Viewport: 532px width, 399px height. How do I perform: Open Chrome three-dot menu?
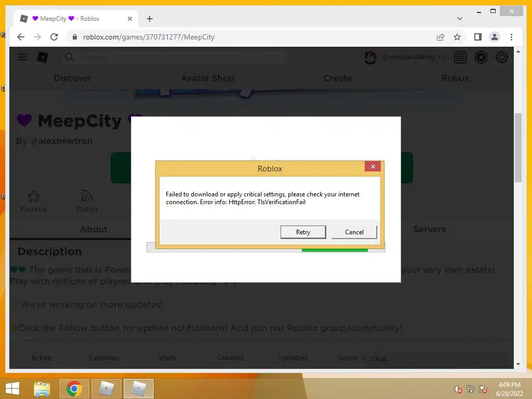pyautogui.click(x=511, y=37)
